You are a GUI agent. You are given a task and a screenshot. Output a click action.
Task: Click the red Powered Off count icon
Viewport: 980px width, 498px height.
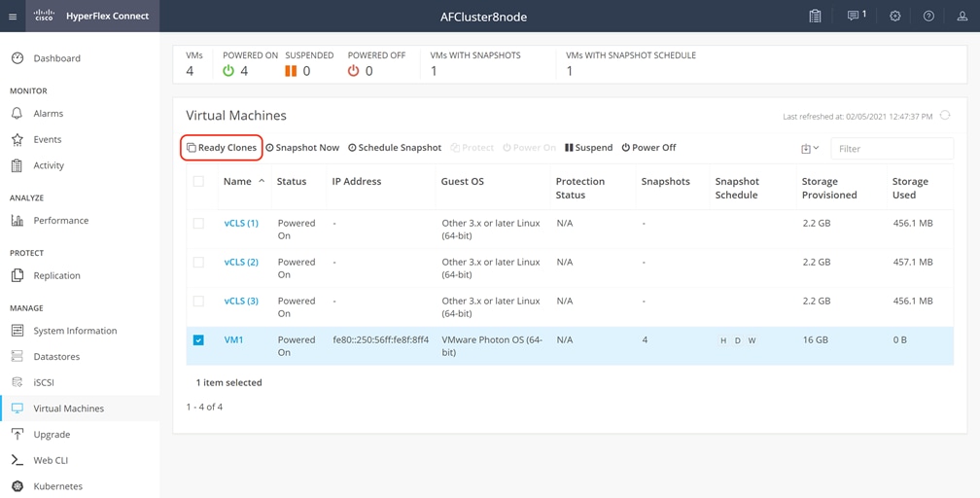(354, 71)
